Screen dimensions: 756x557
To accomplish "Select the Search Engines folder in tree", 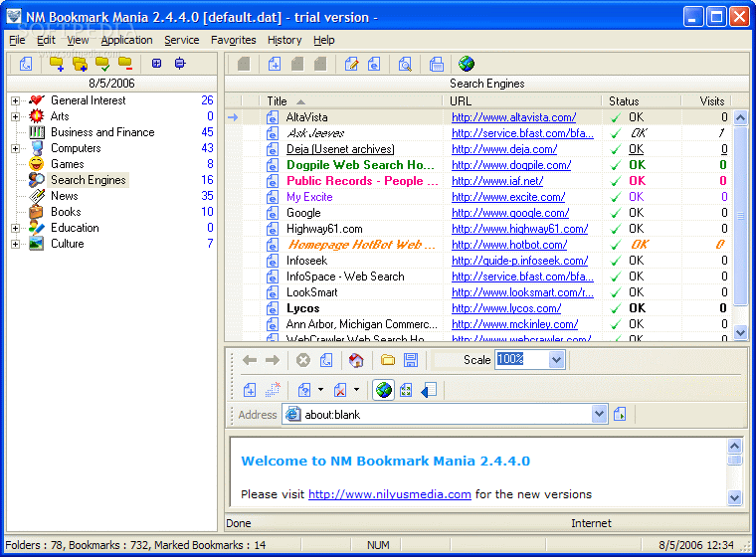I will coord(89,180).
